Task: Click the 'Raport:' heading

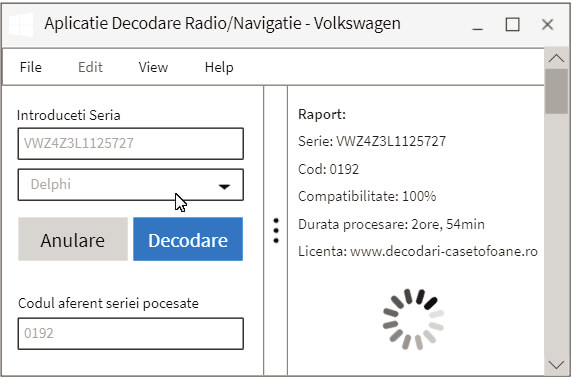Action: (322, 115)
